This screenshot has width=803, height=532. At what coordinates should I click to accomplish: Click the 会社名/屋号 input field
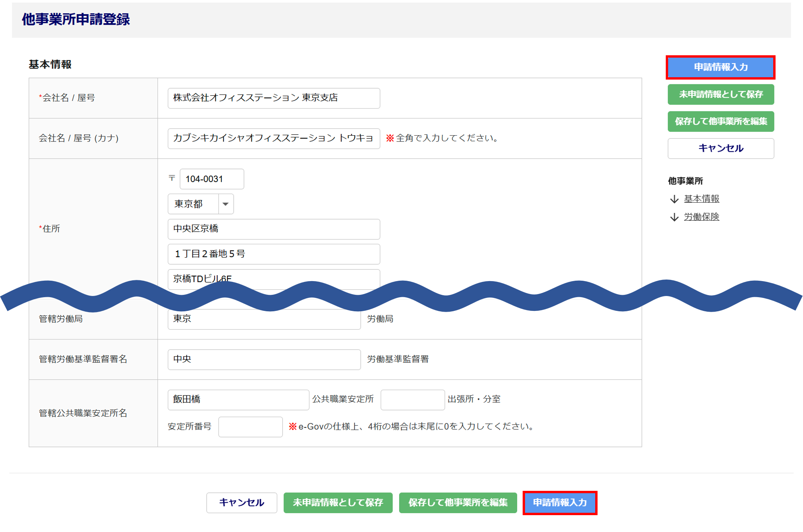pyautogui.click(x=273, y=98)
